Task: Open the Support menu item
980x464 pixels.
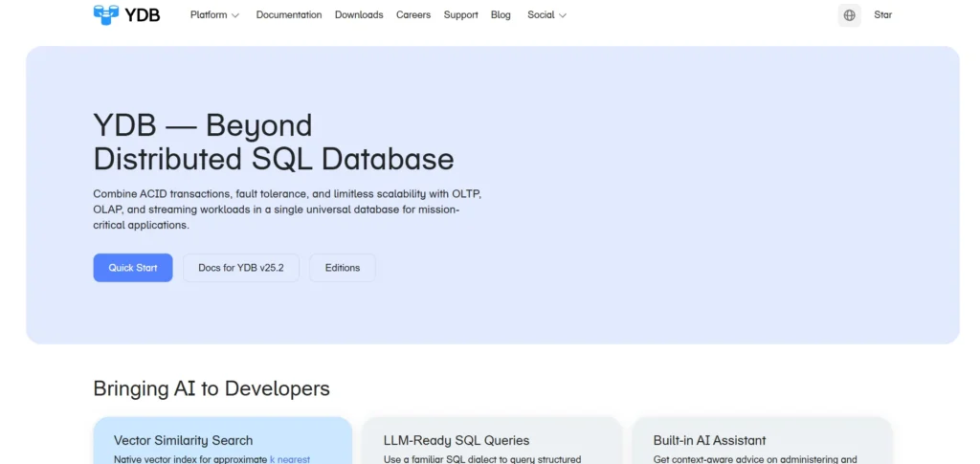Action: [x=460, y=15]
